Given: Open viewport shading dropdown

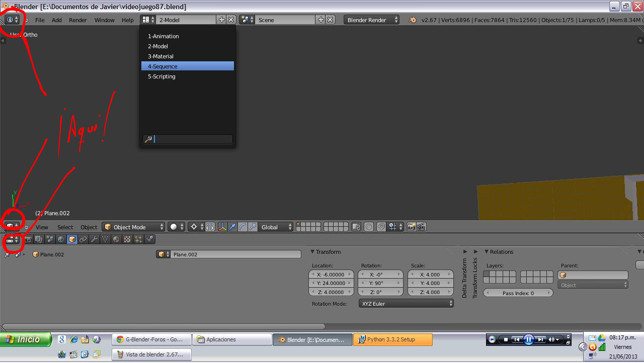Looking at the screenshot, I should [177, 227].
